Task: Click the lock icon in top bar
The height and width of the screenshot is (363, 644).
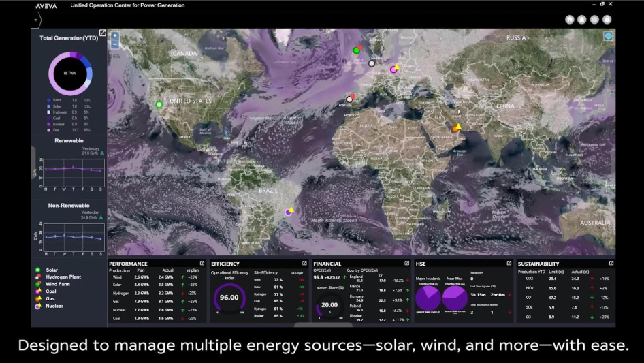Action: tap(607, 20)
